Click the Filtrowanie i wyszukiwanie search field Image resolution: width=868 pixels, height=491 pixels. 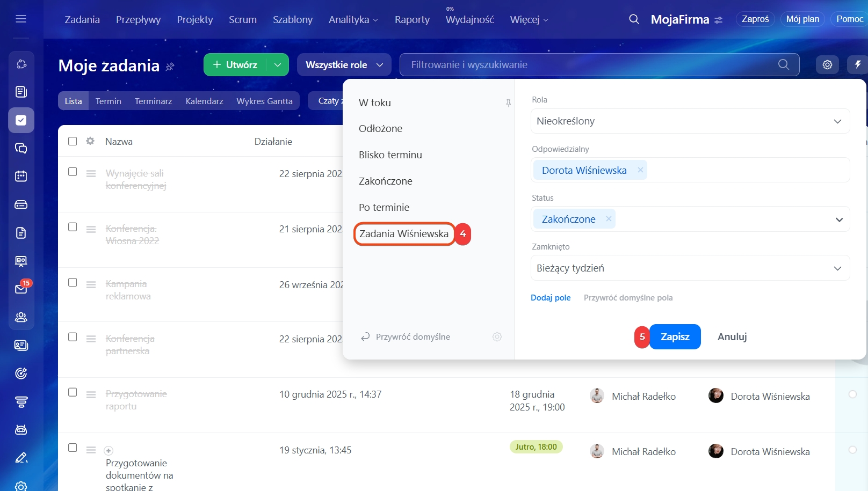tap(591, 65)
